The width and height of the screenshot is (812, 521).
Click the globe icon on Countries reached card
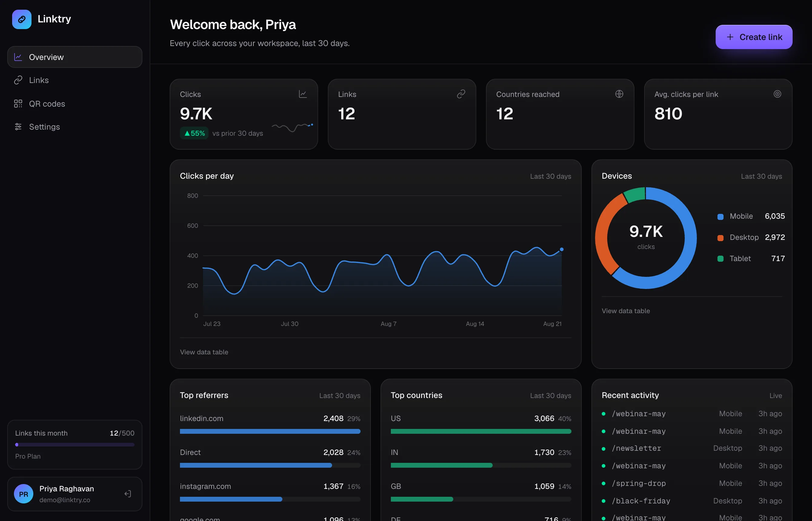(x=619, y=94)
